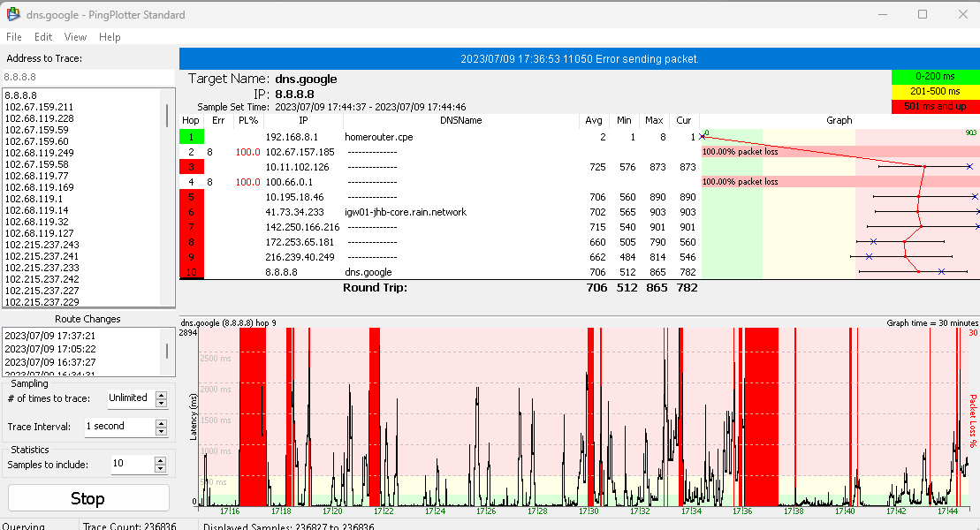Click the Route Changes list scrollbar
The height and width of the screenshot is (530, 980).
click(166, 351)
